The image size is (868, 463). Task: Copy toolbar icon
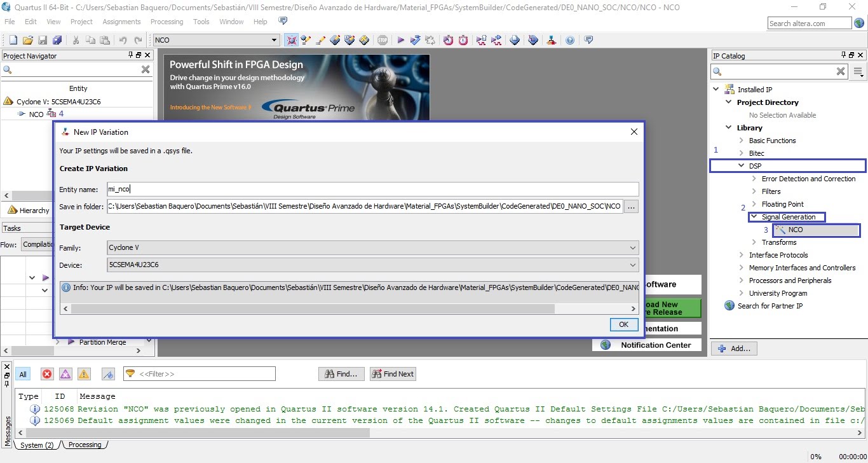(x=90, y=40)
